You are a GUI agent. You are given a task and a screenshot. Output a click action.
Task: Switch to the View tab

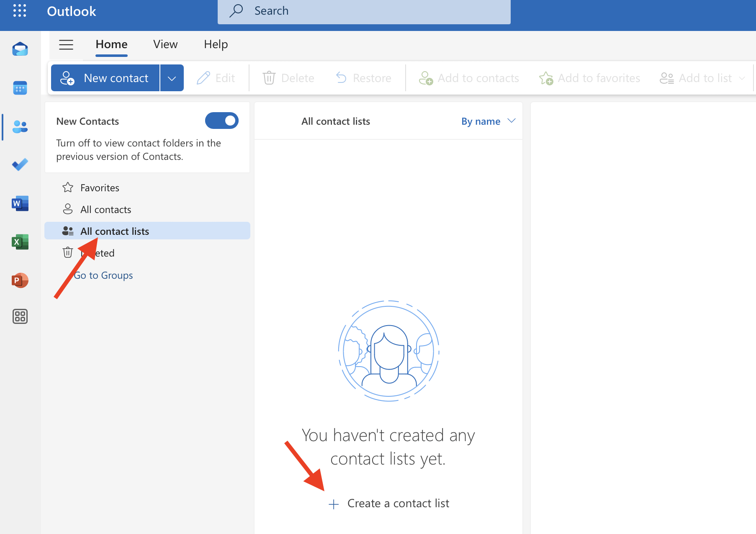click(165, 44)
